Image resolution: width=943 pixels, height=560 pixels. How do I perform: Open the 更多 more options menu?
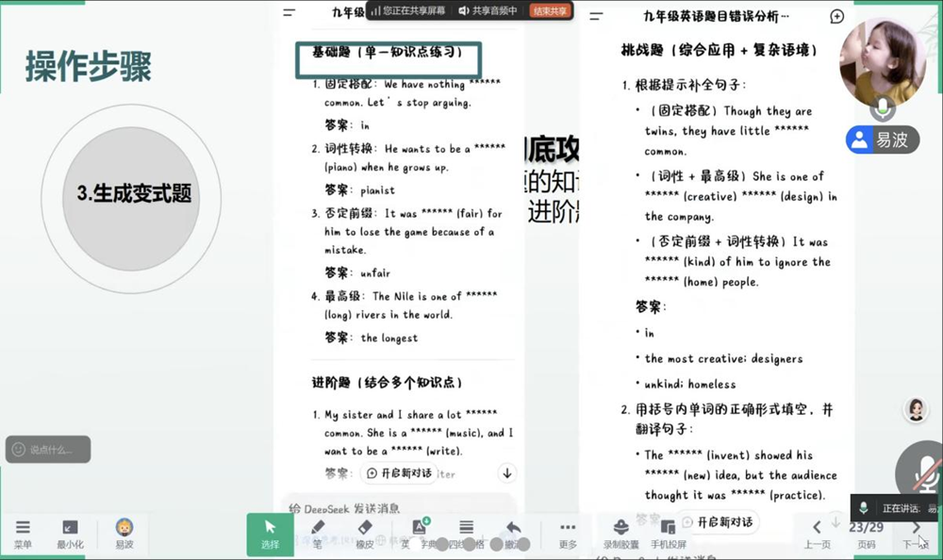click(567, 533)
